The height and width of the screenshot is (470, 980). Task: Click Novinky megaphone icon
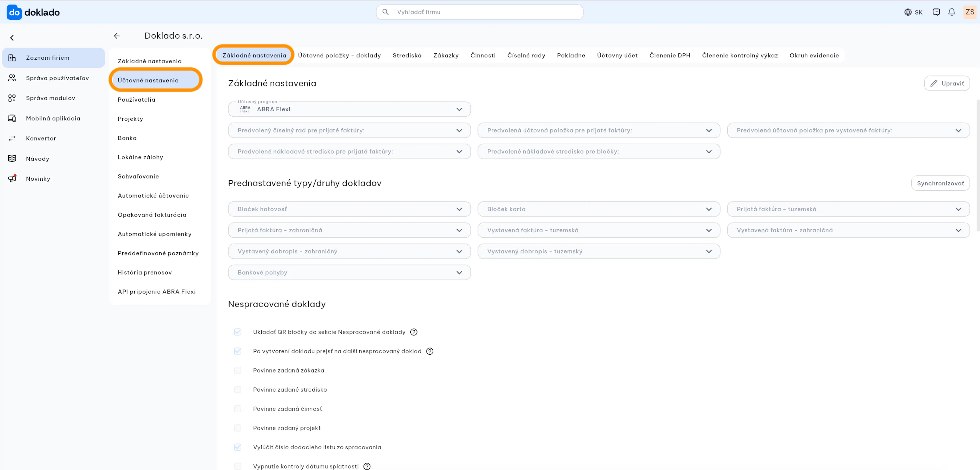coord(12,178)
